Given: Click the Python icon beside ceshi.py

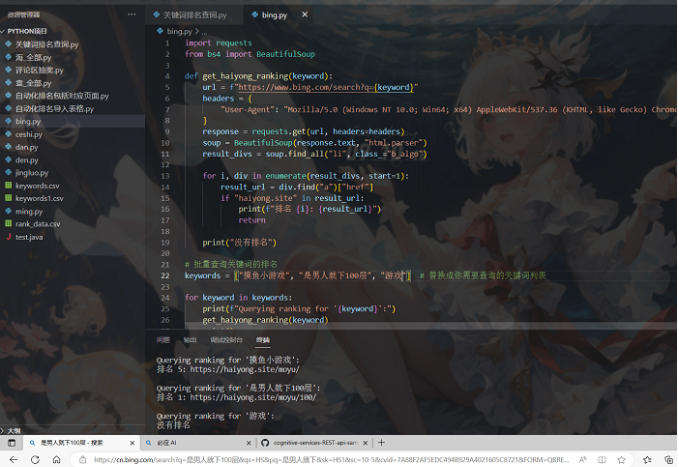Looking at the screenshot, I should (9, 134).
